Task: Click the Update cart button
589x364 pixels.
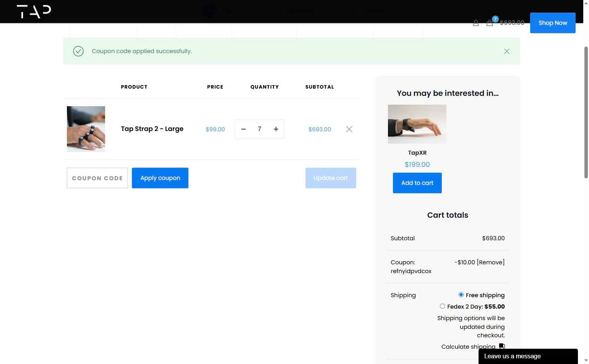Action: tap(331, 178)
